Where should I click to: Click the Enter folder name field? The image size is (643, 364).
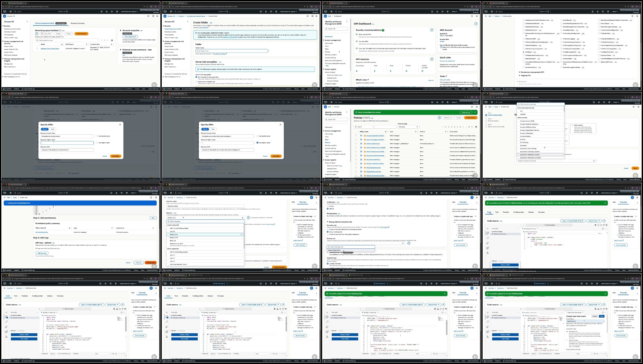(x=231, y=51)
